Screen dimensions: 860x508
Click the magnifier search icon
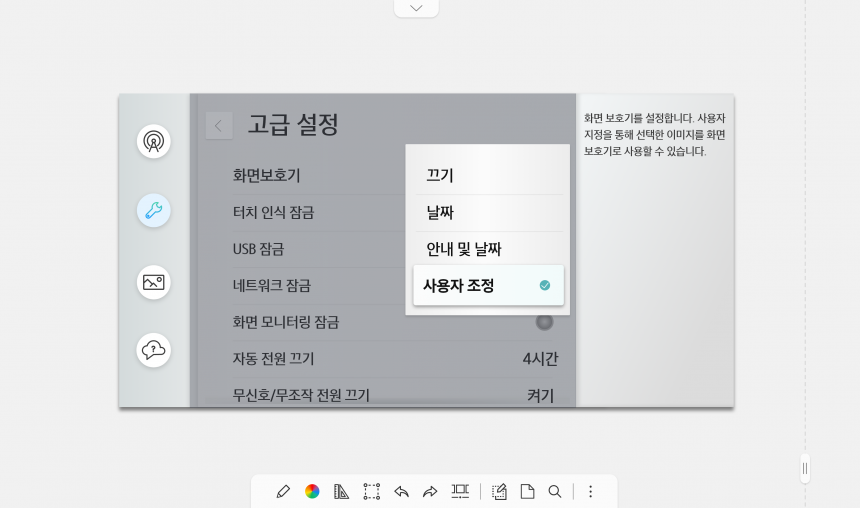tap(555, 491)
